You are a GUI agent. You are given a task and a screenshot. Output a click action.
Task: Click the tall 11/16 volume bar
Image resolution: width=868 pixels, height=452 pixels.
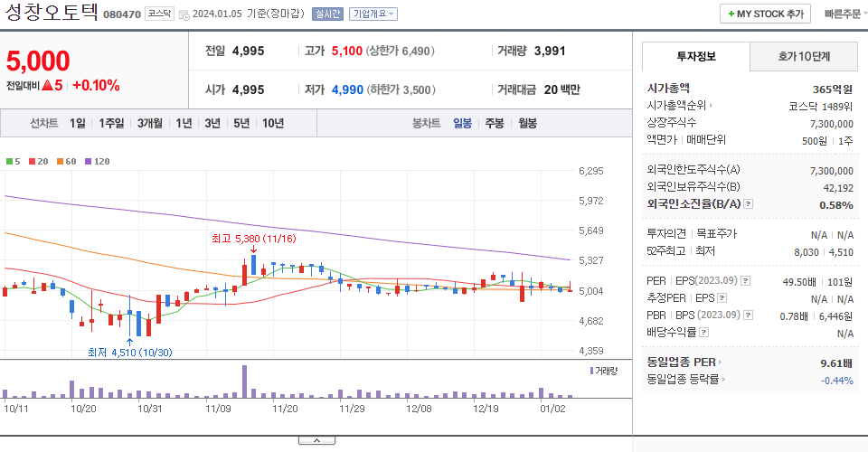coord(244,381)
